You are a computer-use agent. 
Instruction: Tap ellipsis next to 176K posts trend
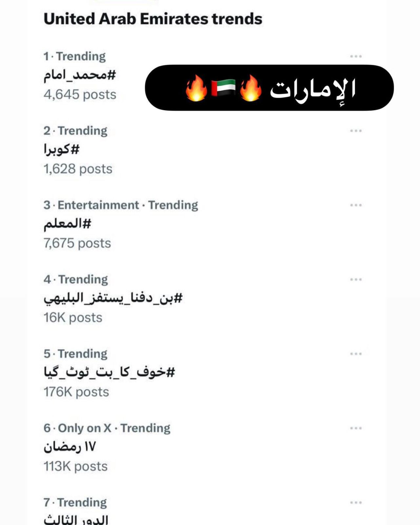[356, 354]
